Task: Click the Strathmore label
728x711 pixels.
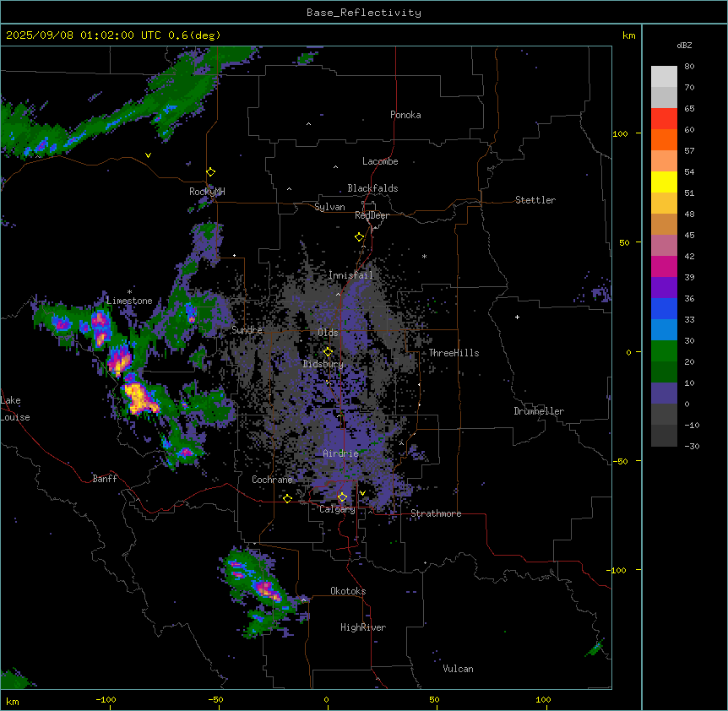Action: coord(436,513)
